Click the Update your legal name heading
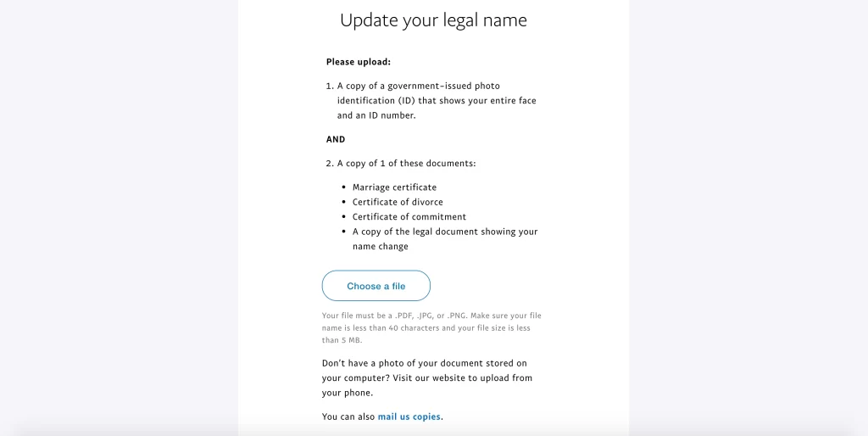The height and width of the screenshot is (436, 868). 433,20
